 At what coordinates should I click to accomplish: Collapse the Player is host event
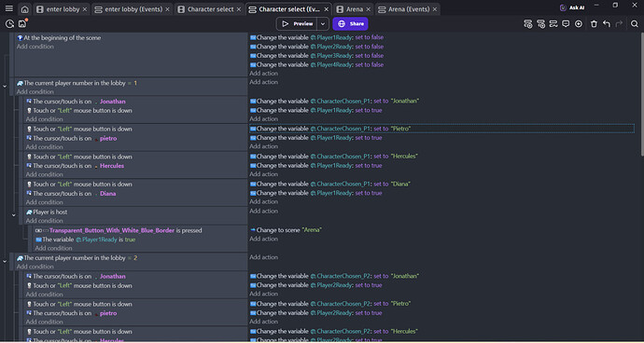(x=14, y=215)
